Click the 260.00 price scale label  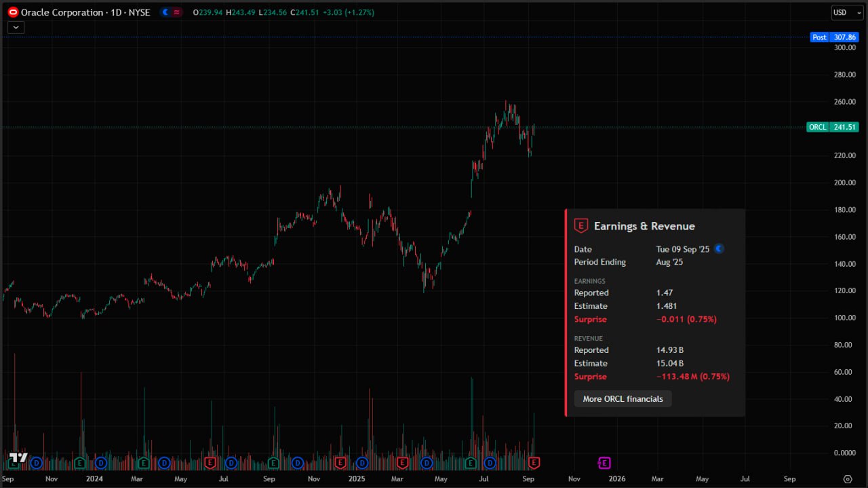coord(845,102)
